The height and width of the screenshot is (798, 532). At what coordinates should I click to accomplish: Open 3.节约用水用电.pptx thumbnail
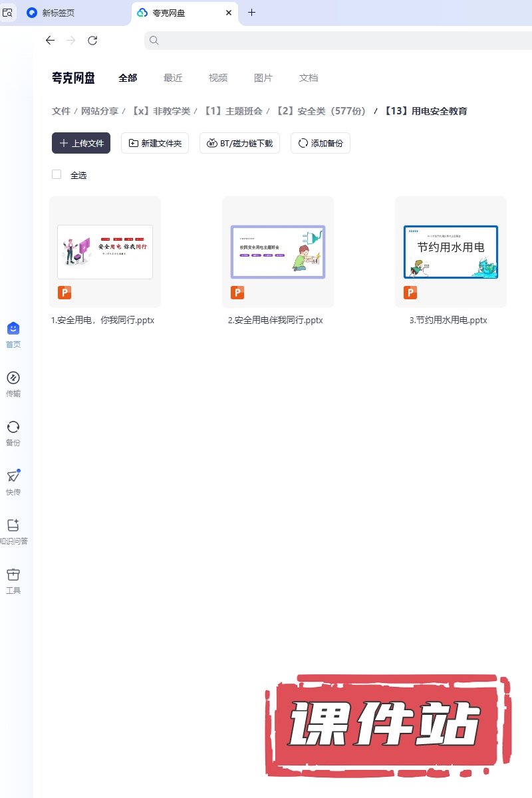tap(450, 252)
